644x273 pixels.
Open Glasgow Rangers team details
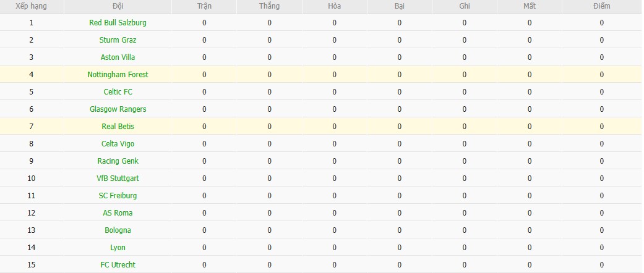[x=118, y=109]
